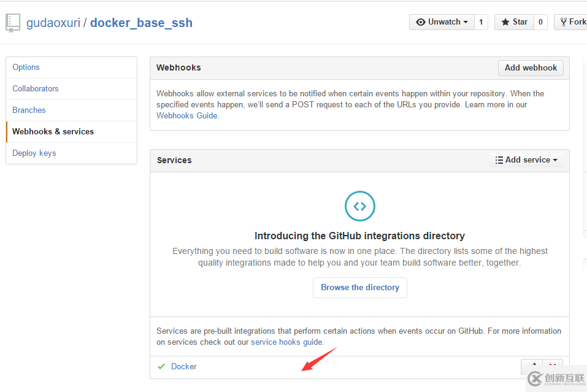The height and width of the screenshot is (392, 587).
Task: Open the Unwatch dropdown
Action: tap(442, 22)
